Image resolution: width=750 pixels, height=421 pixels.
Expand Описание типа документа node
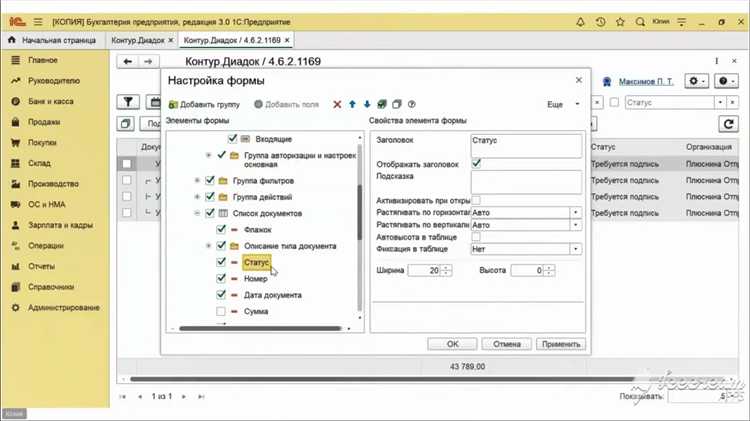click(209, 245)
